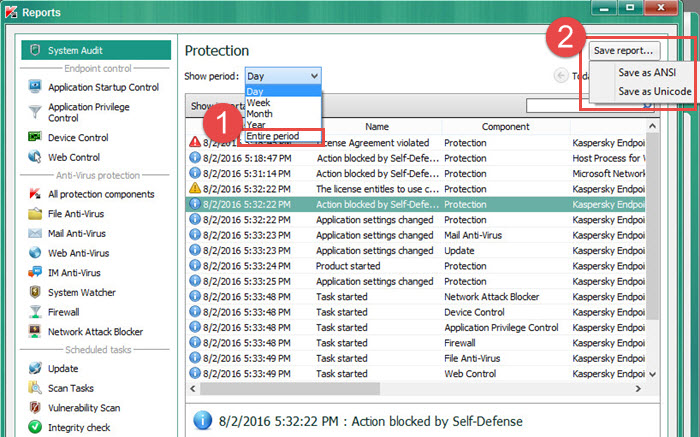The height and width of the screenshot is (437, 700).
Task: Click the Integrity check green icon
Action: (x=35, y=427)
